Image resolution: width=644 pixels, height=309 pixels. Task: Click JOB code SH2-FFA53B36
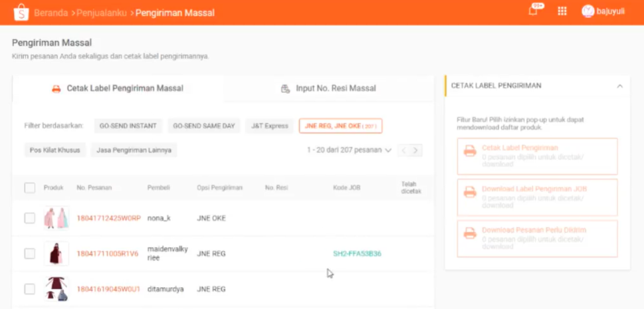pyautogui.click(x=357, y=254)
